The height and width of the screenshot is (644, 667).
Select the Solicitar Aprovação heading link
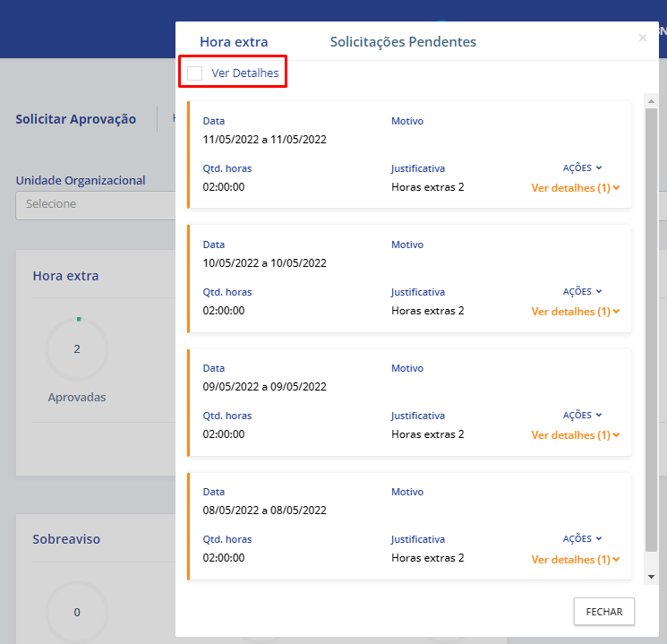tap(76, 119)
